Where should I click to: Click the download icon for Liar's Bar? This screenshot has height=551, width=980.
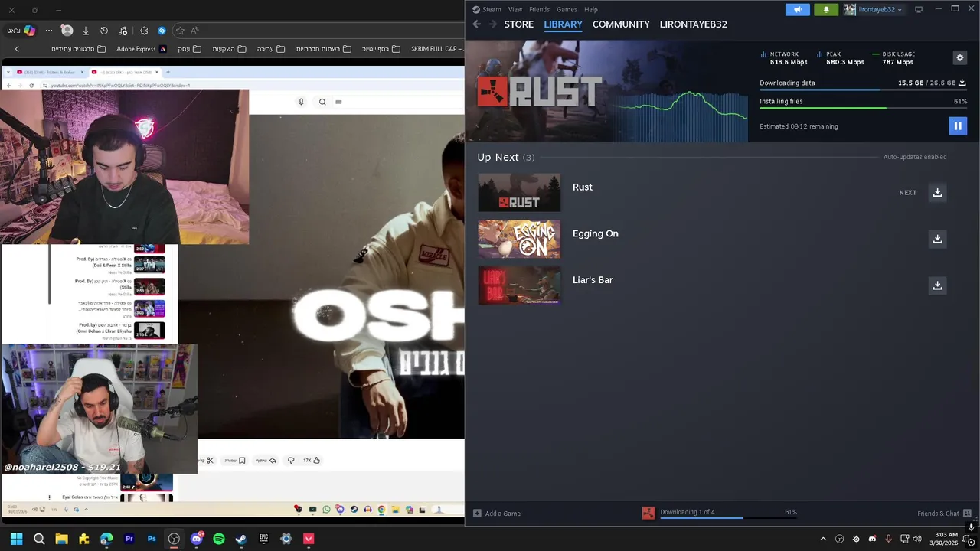(x=937, y=285)
